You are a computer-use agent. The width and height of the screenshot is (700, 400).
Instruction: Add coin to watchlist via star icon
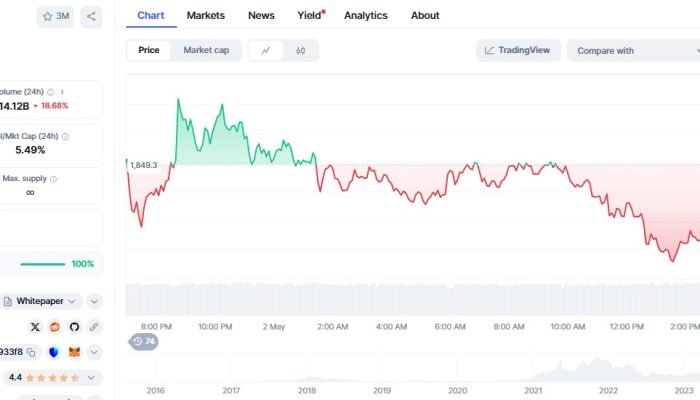[x=55, y=16]
